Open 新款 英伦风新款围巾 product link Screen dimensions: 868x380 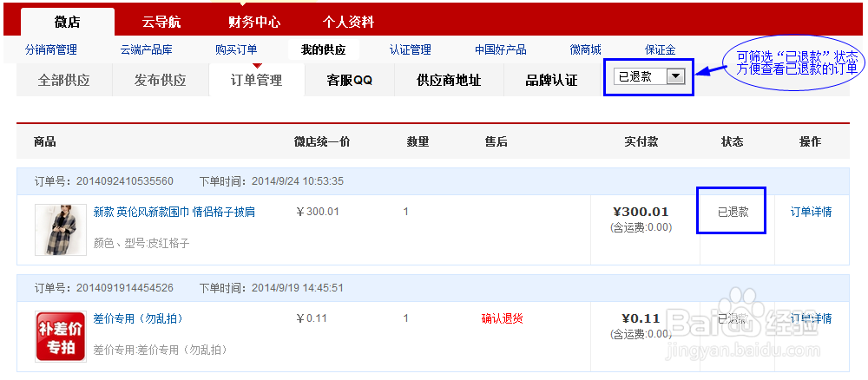174,212
